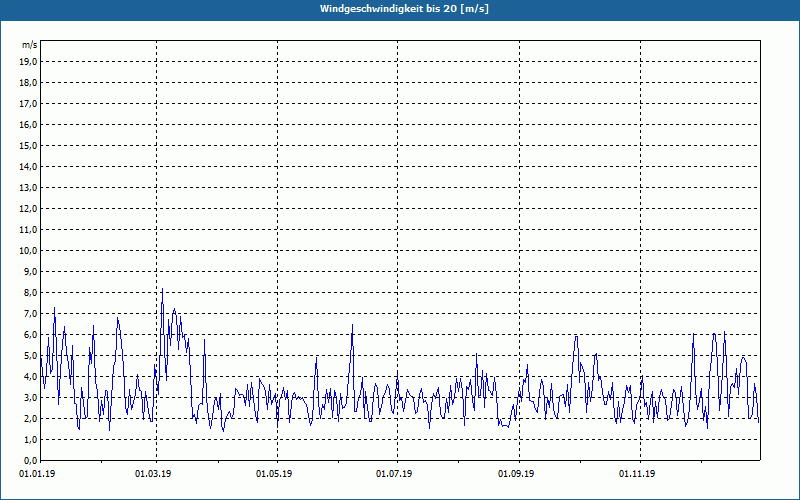Screen dimensions: 800x500
Task: Click the y-axis label "1,0"
Action: (31, 440)
